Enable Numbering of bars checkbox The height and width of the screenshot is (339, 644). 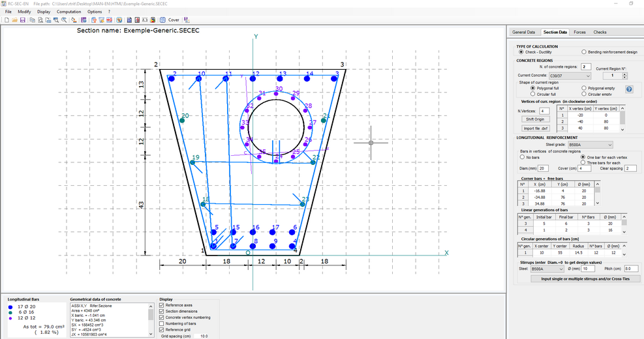[x=161, y=324]
